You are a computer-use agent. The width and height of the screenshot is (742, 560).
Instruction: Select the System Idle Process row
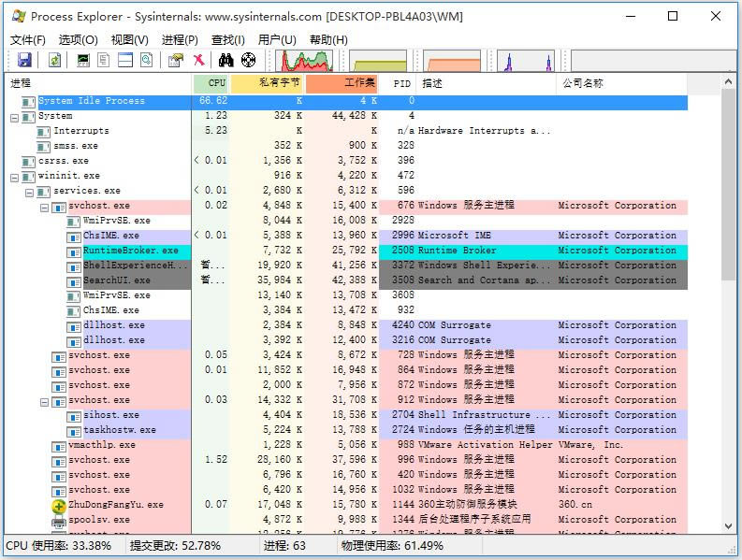[x=346, y=101]
